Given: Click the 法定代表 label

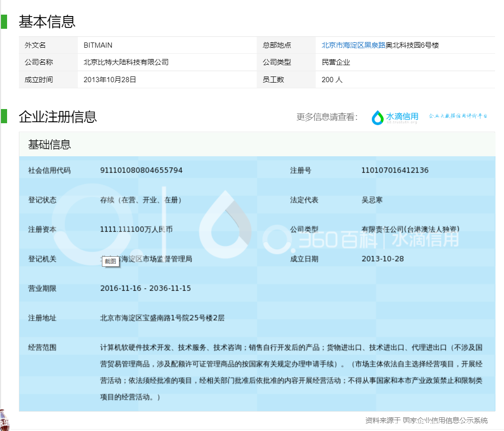Looking at the screenshot, I should point(304,200).
